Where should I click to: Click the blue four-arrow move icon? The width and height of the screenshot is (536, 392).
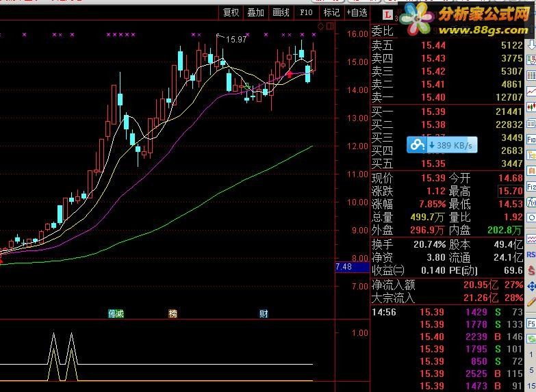coord(531,286)
